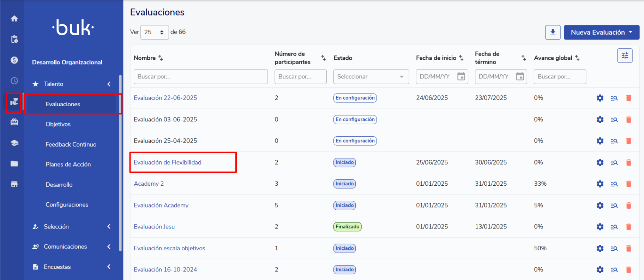Click the home icon in left rail
Image resolution: width=644 pixels, height=280 pixels.
[14, 19]
